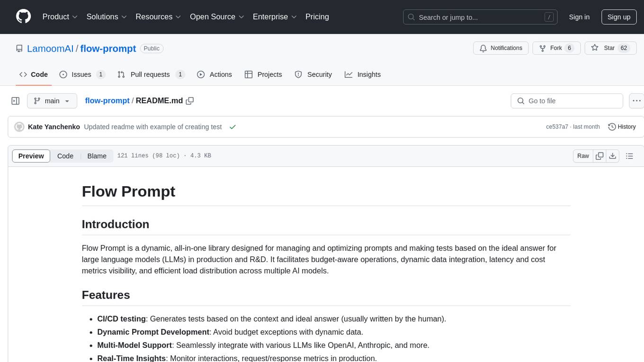
Task: Open the LamoomAI owner page
Action: point(50,48)
